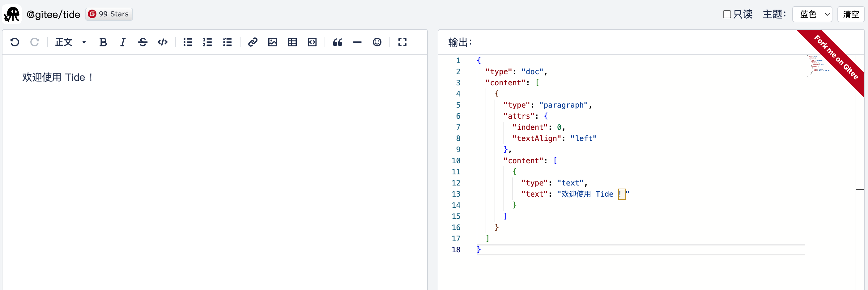Insert a task checklist
This screenshot has width=868, height=290.
coord(228,42)
